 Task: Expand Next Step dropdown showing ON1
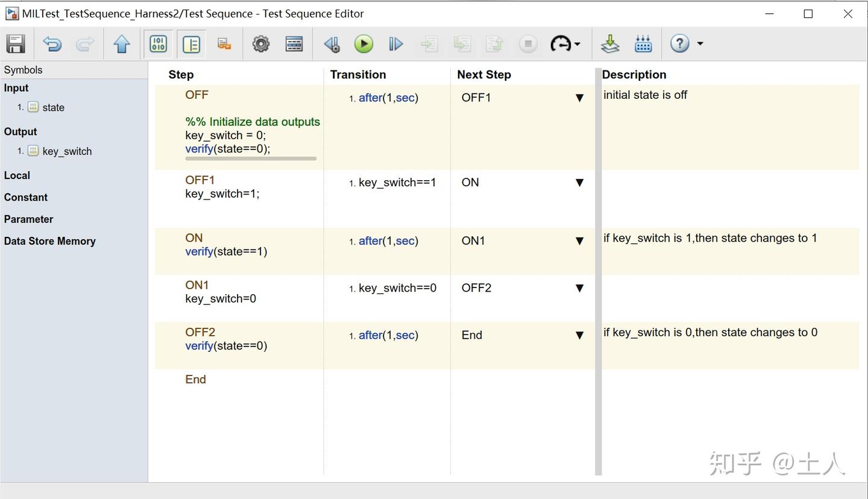tap(579, 241)
